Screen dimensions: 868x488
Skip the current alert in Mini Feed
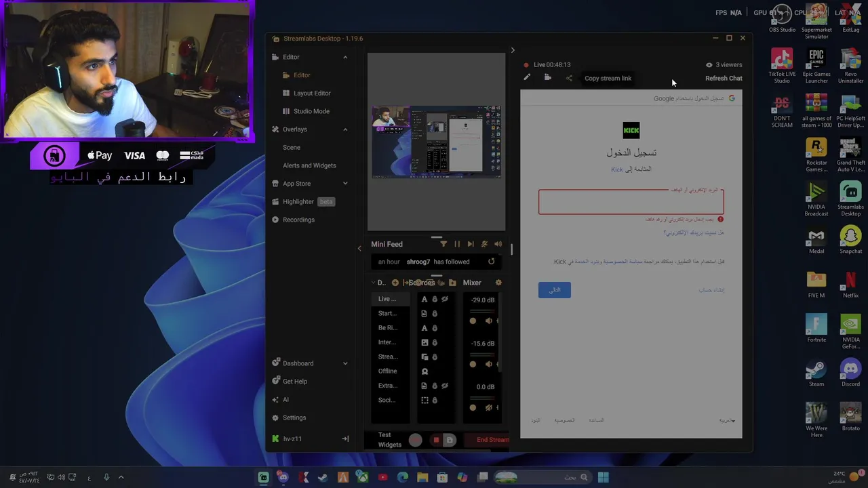pyautogui.click(x=471, y=244)
